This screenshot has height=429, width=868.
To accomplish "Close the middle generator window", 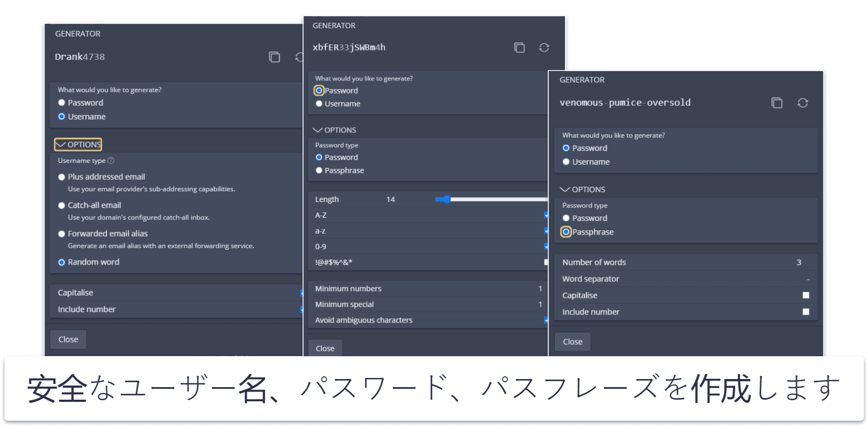I will [x=325, y=348].
